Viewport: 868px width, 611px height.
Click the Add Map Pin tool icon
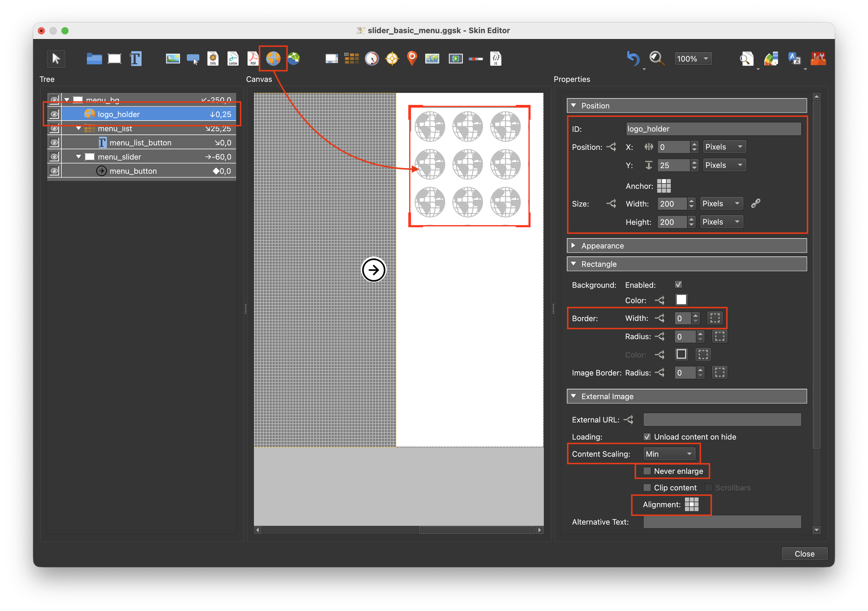412,59
